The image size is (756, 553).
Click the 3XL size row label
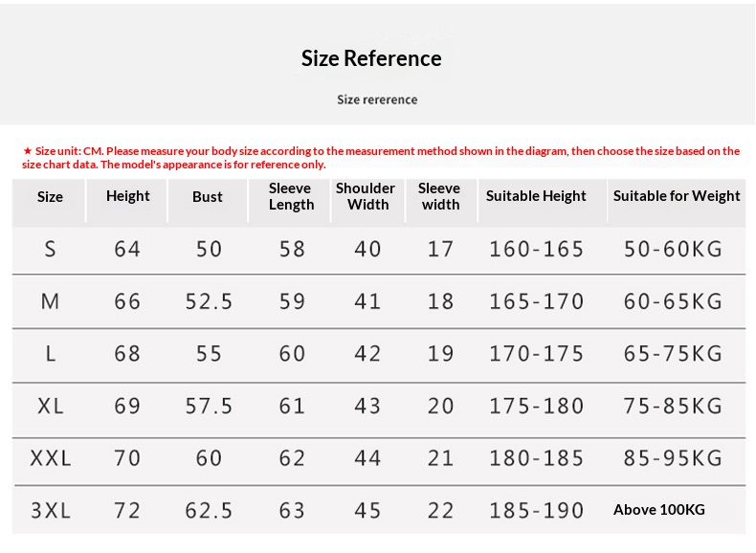51,511
